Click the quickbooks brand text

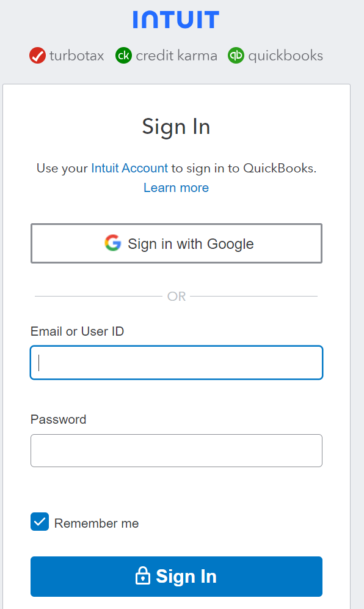[x=286, y=56]
